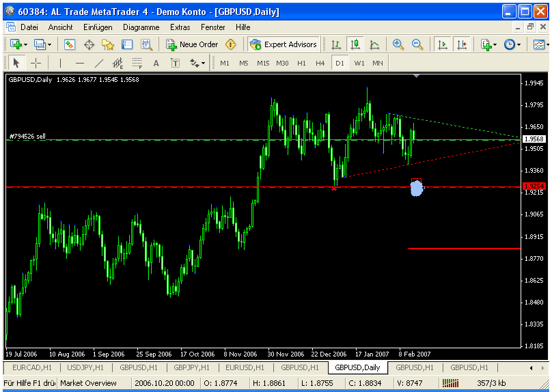Screen dimensions: 552x392
Task: Select the Fibonacci retracement tool
Action: (x=137, y=63)
